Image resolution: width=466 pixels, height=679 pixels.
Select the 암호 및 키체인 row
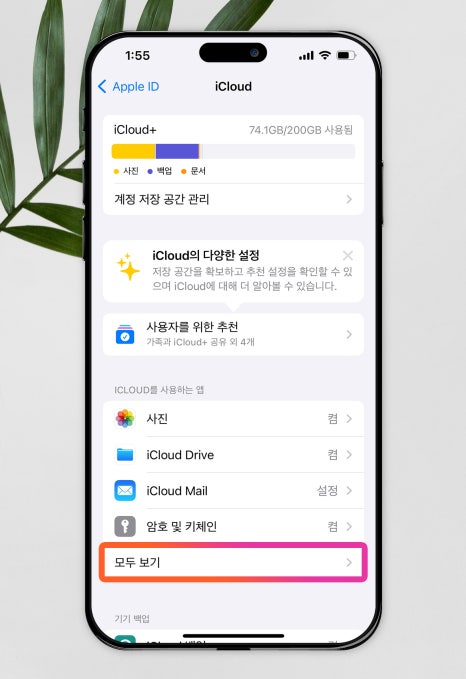click(233, 527)
